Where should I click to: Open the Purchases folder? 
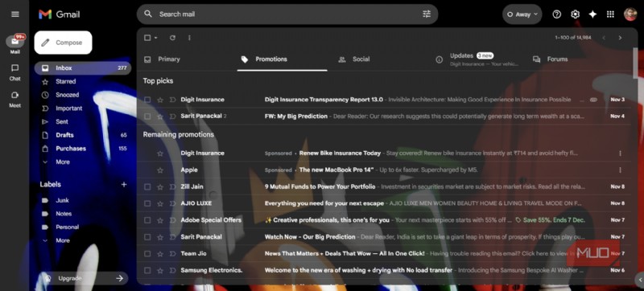click(83, 149)
